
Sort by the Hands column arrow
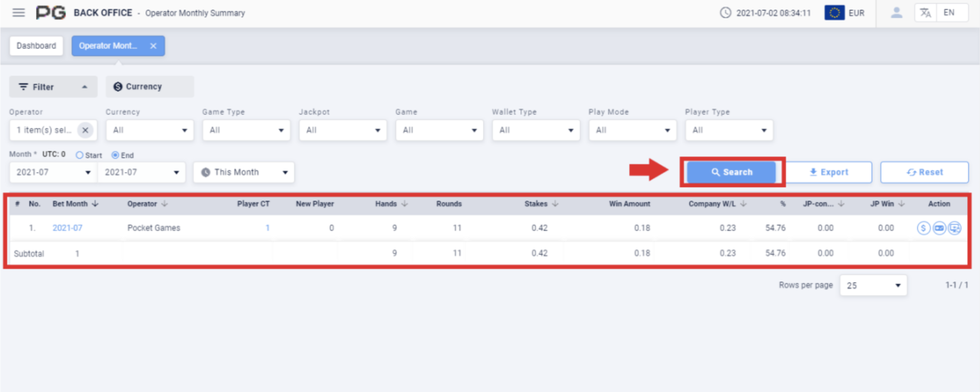pyautogui.click(x=405, y=204)
